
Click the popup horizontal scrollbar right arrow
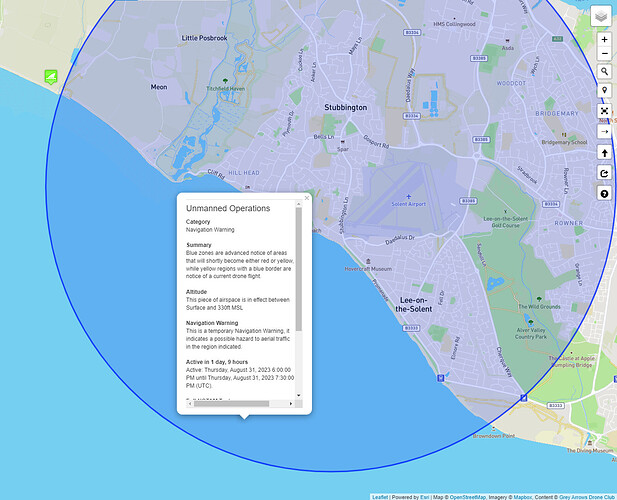click(x=291, y=404)
